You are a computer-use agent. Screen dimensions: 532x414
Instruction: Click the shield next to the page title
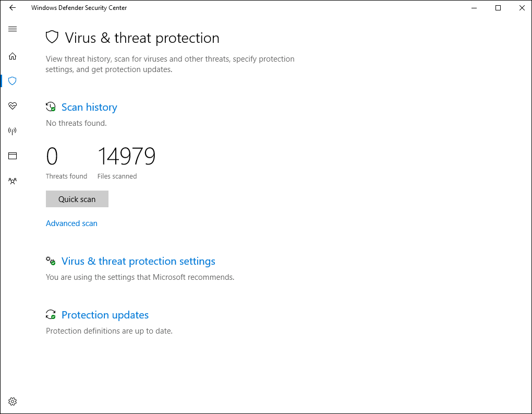coord(52,37)
